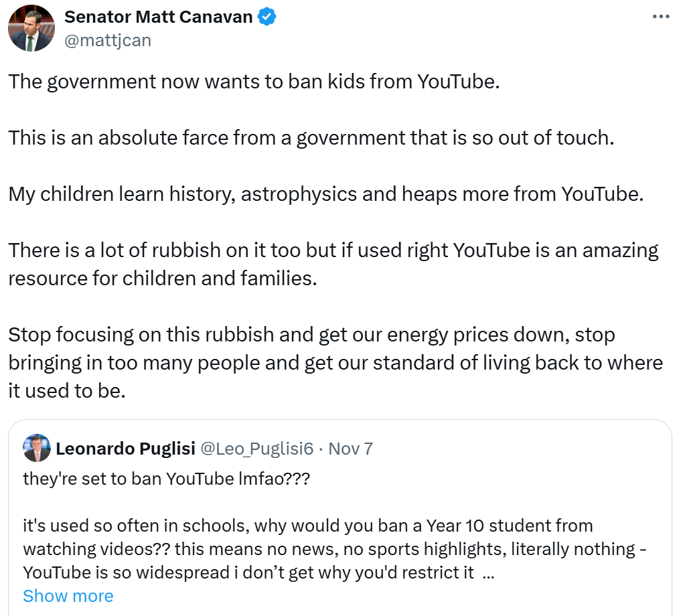Image resolution: width=681 pixels, height=616 pixels.
Task: Click the blue verified badge icon
Action: pos(267,17)
